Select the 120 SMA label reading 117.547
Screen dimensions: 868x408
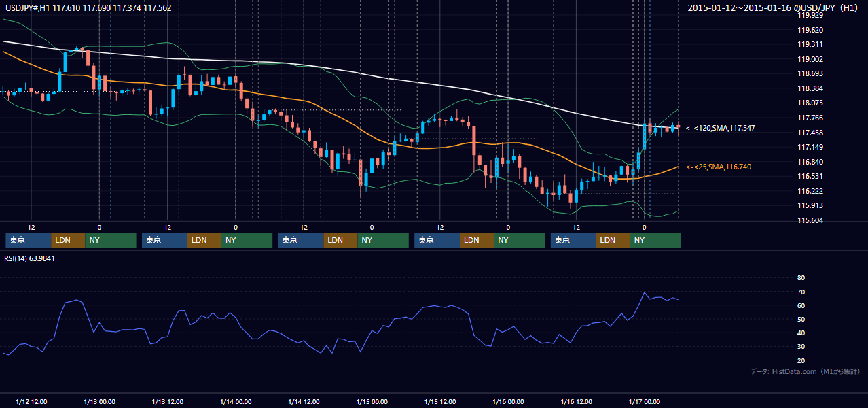(x=721, y=128)
